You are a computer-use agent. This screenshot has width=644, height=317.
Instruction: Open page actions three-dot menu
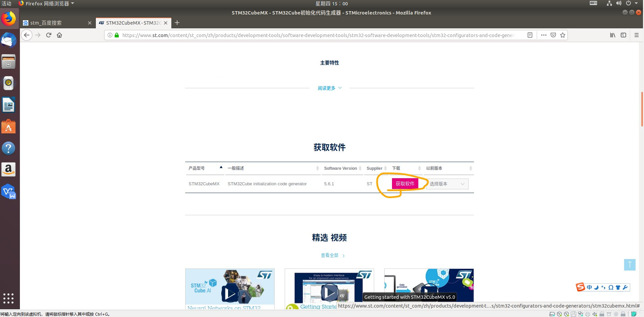point(544,35)
